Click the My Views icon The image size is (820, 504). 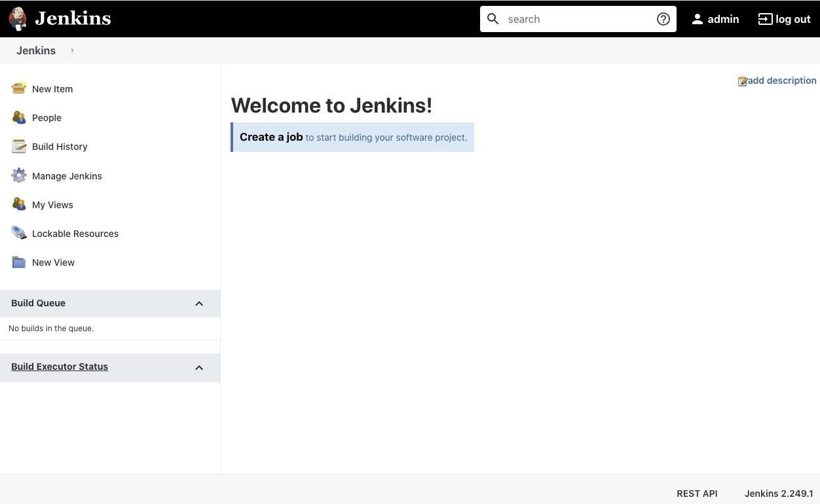[19, 204]
